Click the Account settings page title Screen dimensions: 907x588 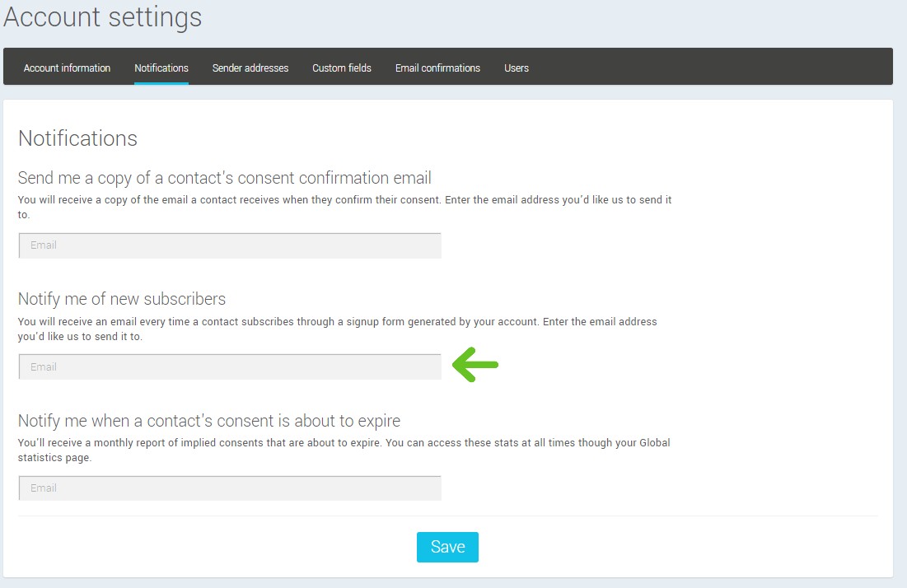click(103, 17)
